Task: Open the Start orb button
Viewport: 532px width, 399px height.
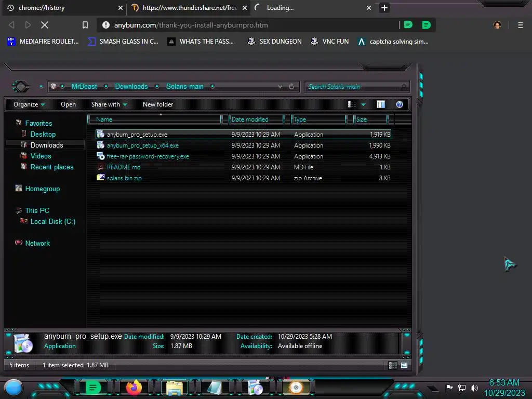Action: pyautogui.click(x=14, y=388)
